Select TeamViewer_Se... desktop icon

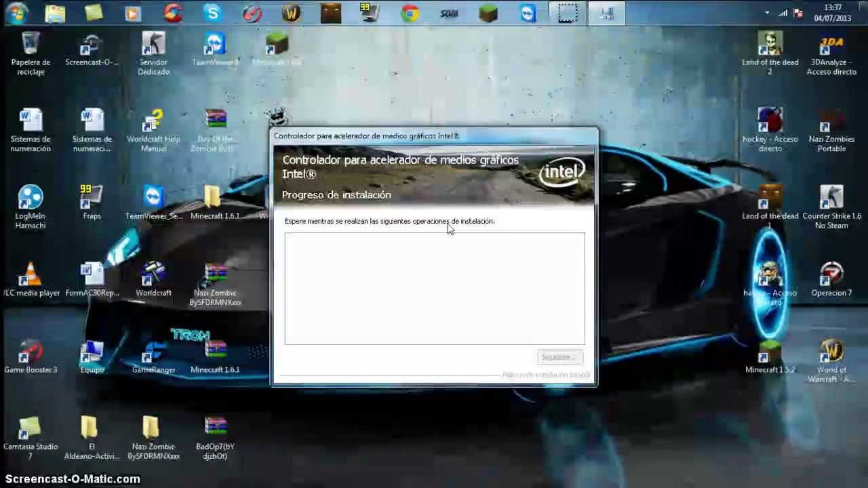(153, 203)
